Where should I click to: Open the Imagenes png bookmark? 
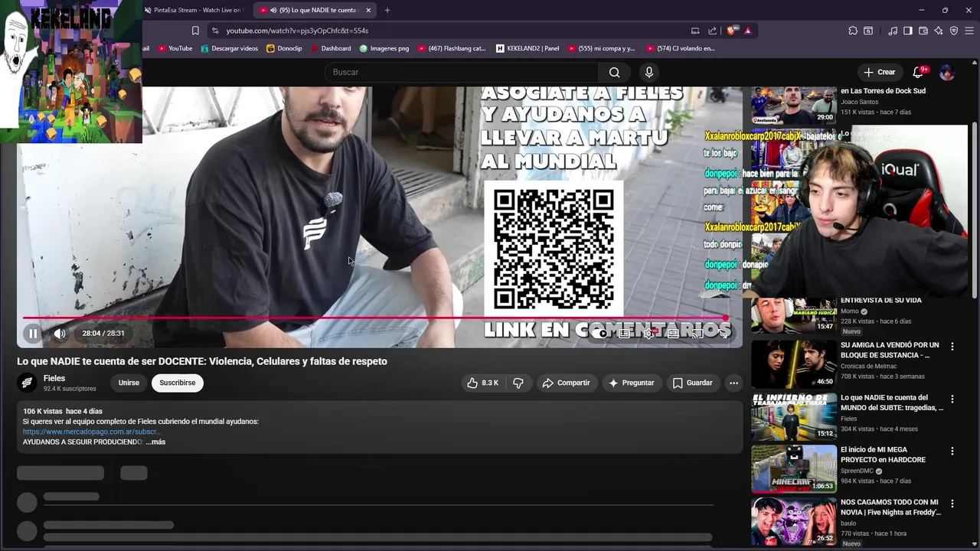coord(384,48)
